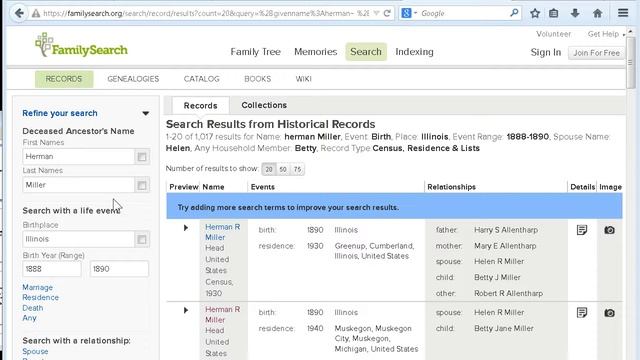
Task: Bookmark this page with the star icon
Action: [535, 13]
